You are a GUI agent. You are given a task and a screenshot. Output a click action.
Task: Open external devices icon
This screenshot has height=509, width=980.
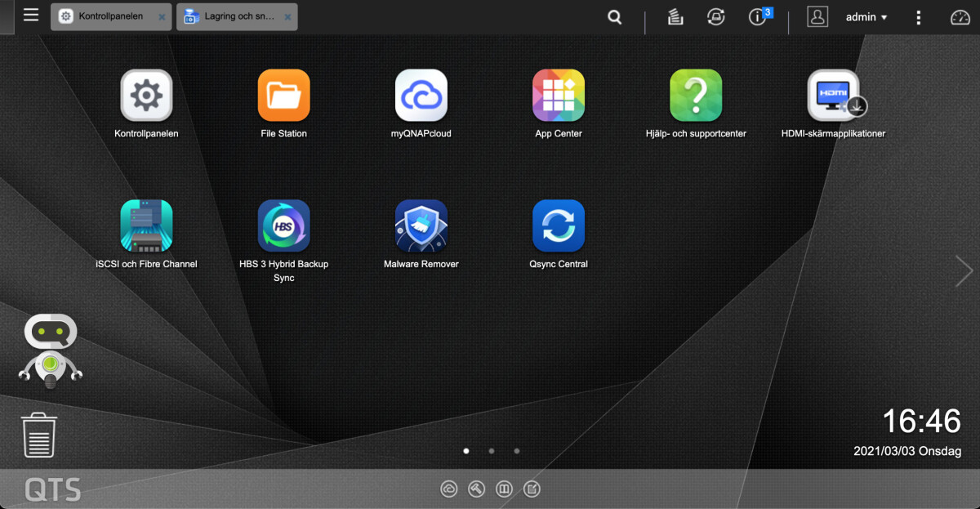pos(716,17)
